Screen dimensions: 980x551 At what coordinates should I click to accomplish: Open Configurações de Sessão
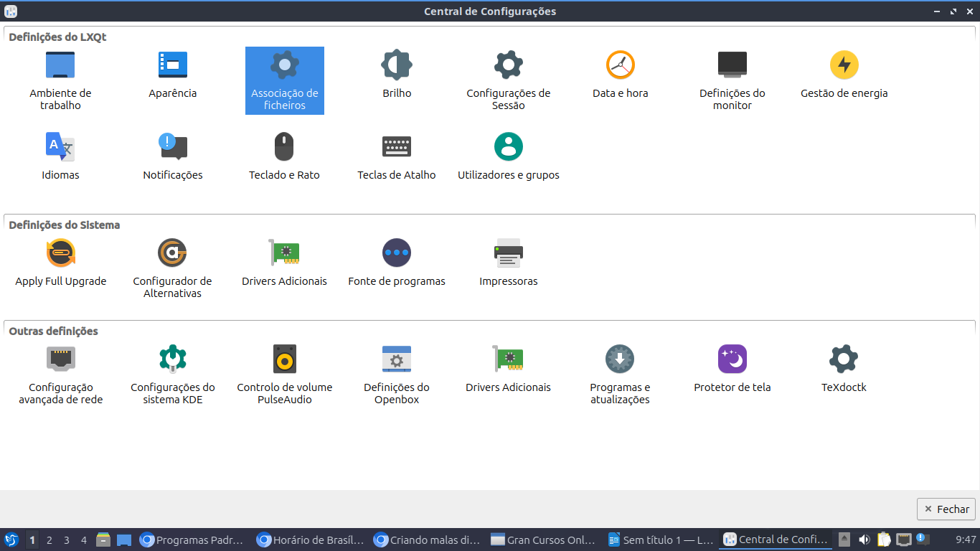tap(509, 80)
